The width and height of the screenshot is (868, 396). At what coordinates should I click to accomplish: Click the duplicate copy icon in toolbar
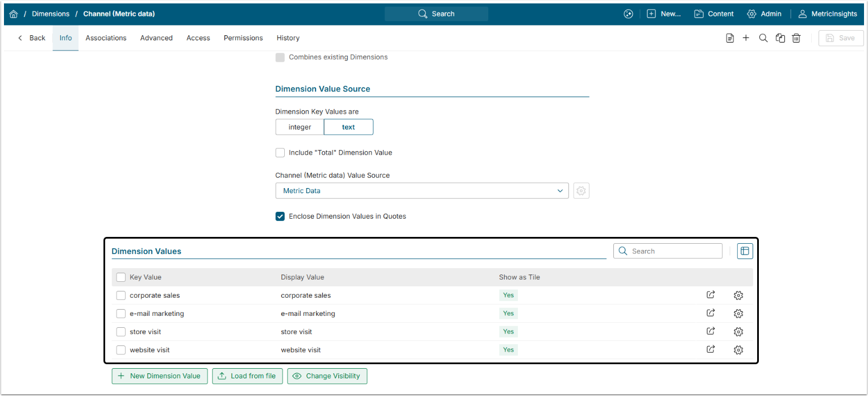coord(780,38)
